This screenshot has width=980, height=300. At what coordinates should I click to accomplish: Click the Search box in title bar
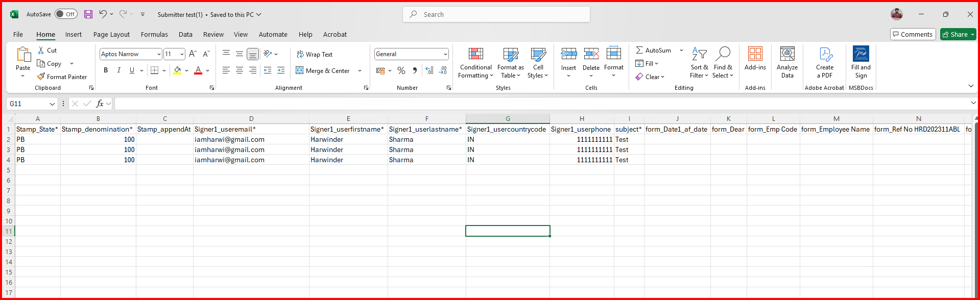(x=496, y=14)
